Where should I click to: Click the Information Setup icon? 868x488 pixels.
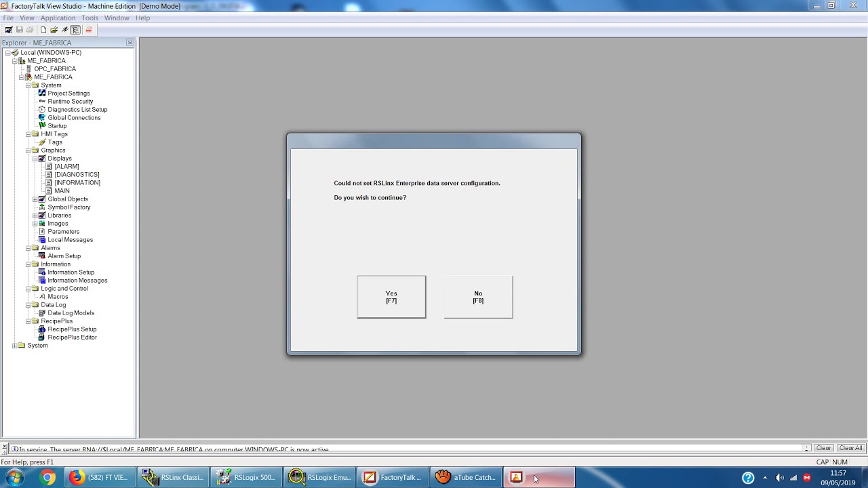42,272
